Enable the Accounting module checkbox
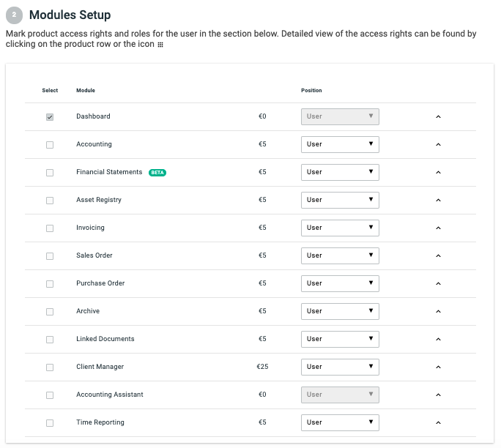Screen dimensions: 501x448 pos(50,145)
